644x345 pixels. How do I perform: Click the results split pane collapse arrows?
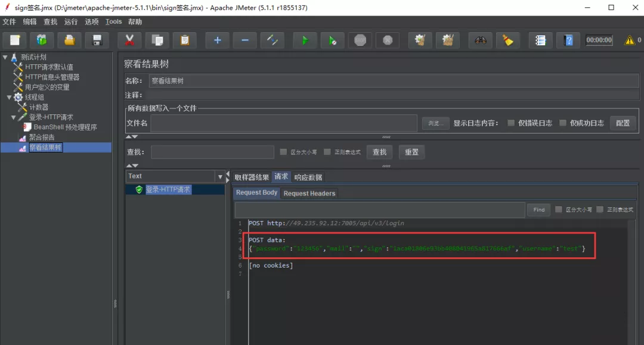[x=228, y=177]
